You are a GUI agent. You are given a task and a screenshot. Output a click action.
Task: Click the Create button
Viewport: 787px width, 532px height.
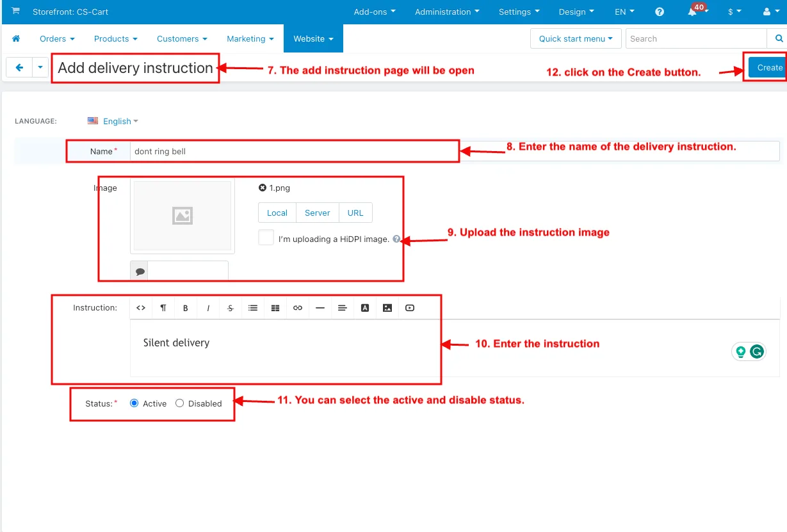point(768,67)
